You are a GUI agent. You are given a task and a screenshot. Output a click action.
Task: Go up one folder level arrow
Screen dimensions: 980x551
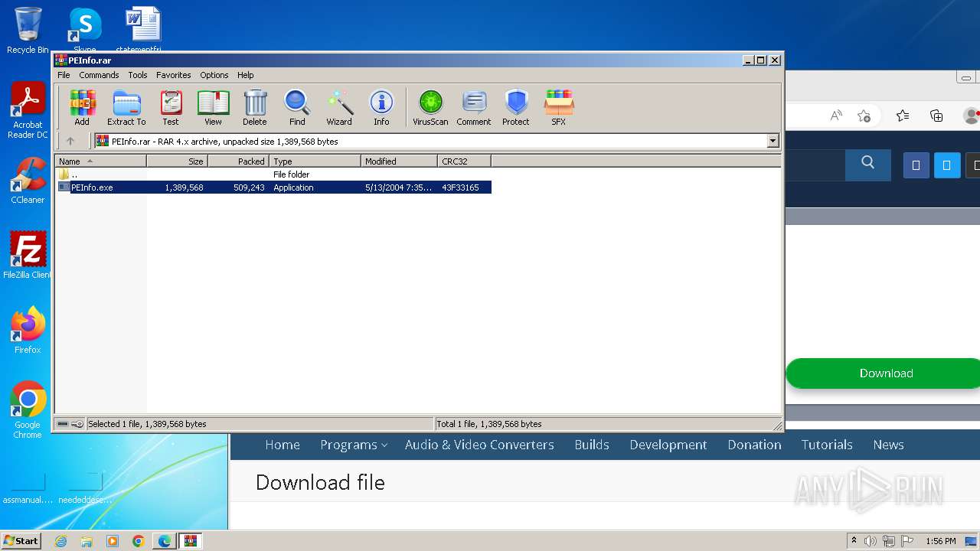coord(70,141)
